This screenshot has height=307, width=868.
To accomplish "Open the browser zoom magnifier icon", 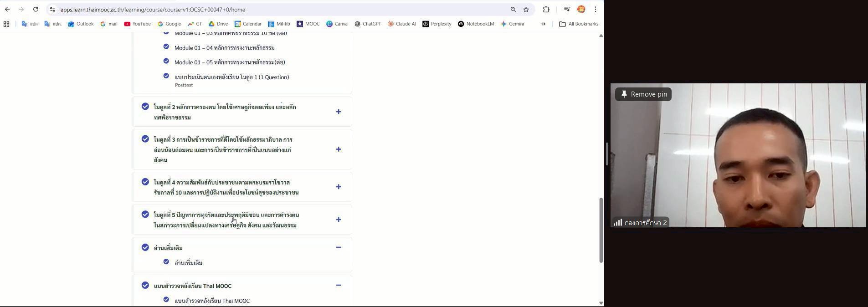I will 513,9.
